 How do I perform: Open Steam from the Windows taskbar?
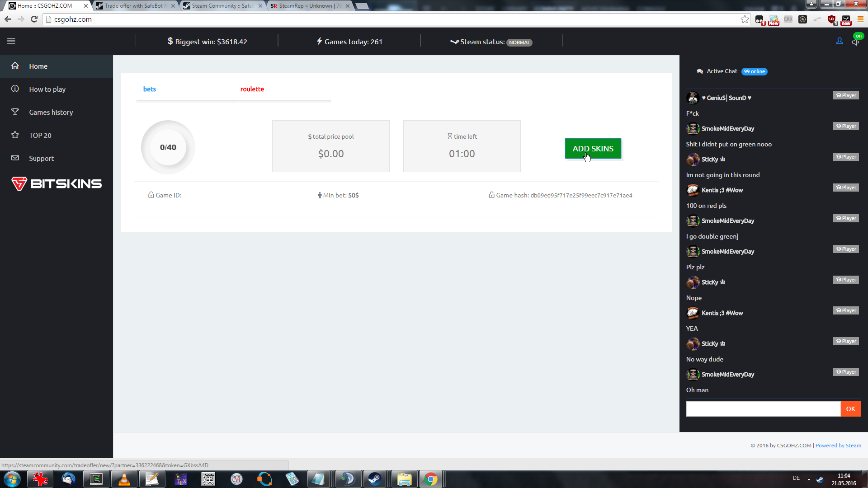tap(374, 479)
